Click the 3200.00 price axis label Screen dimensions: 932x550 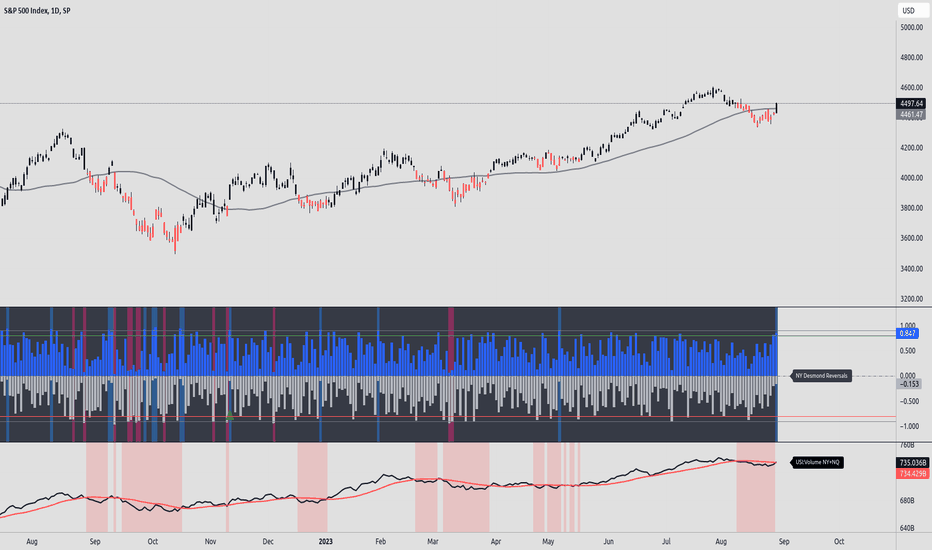(x=912, y=299)
